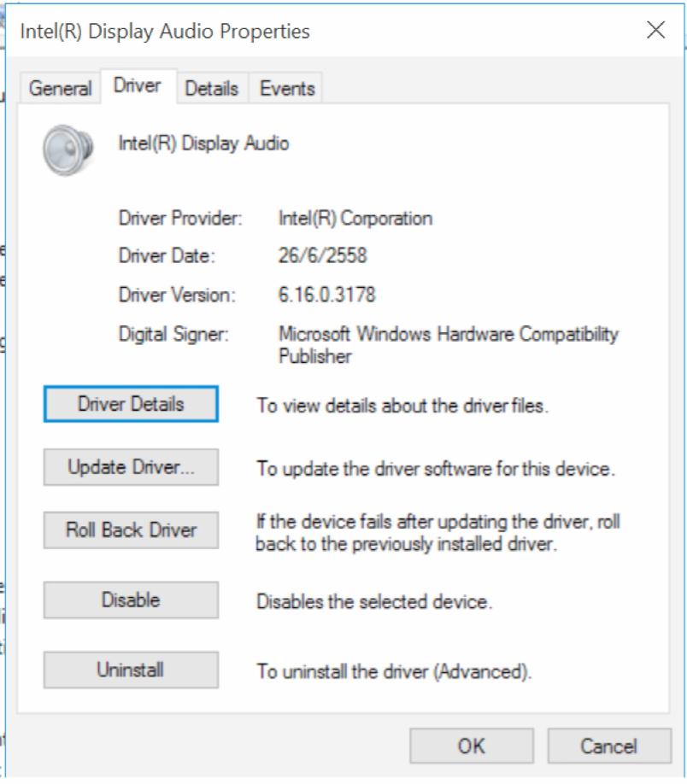The width and height of the screenshot is (687, 784).
Task: Click the driver version 6.16.0.3178
Action: (326, 295)
